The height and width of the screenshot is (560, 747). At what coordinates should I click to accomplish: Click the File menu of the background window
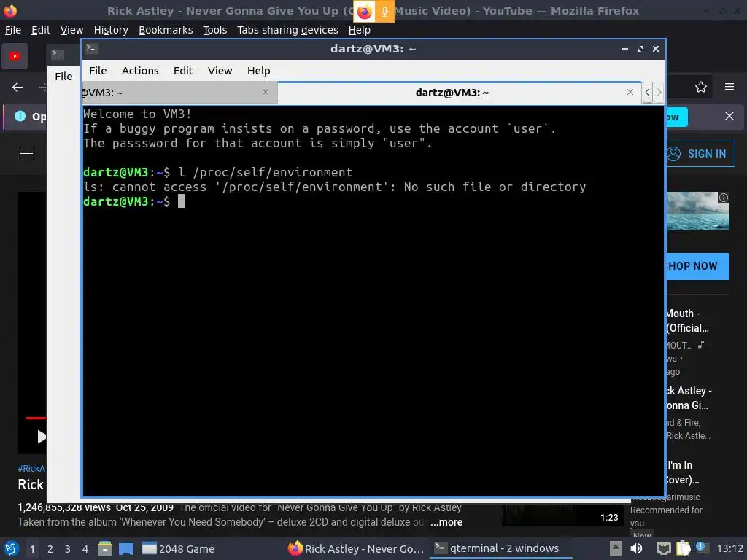(x=63, y=76)
